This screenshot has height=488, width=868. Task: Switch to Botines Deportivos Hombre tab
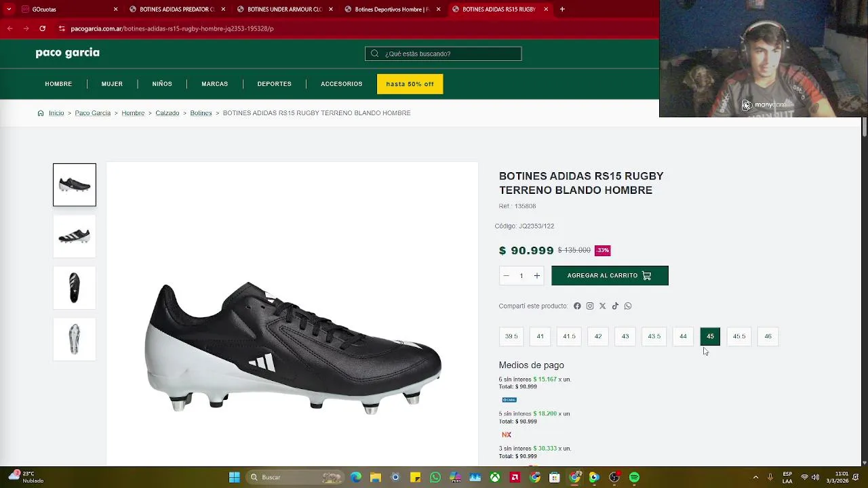pos(391,9)
